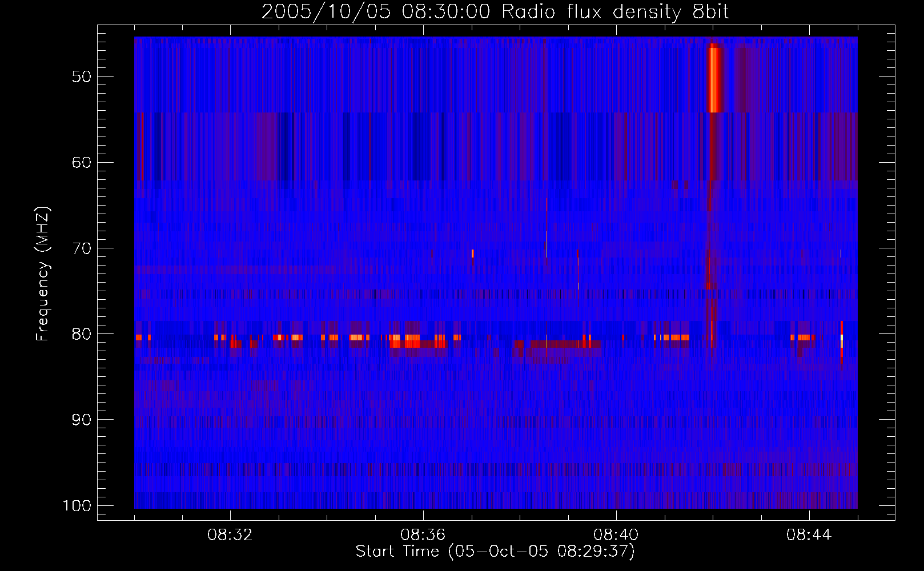This screenshot has height=571, width=924.
Task: Click the white-hot spot at 80 MHz near the right edge
Action: click(841, 339)
